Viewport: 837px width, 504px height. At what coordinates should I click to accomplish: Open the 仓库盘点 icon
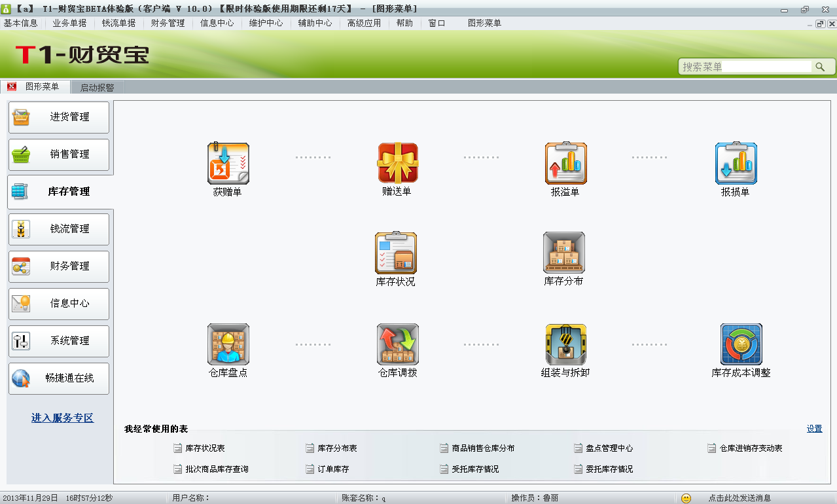point(228,344)
